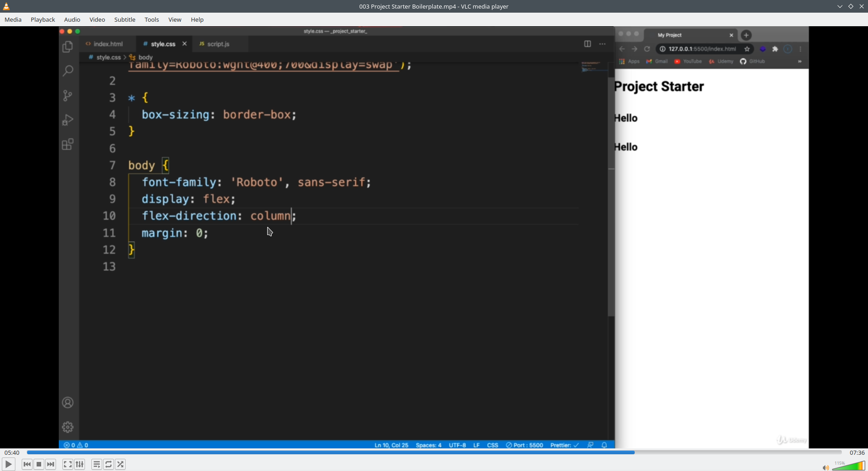Toggle fullscreen video mode
Image resolution: width=868 pixels, height=471 pixels.
[67, 464]
